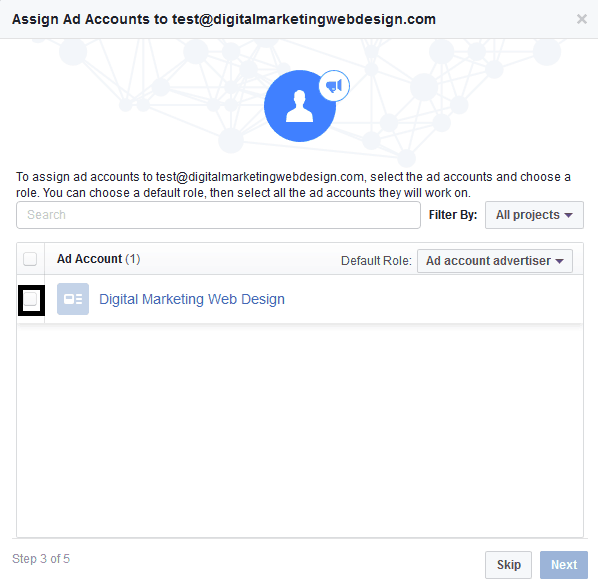
Task: Click the empty area below the account list
Action: click(x=300, y=431)
